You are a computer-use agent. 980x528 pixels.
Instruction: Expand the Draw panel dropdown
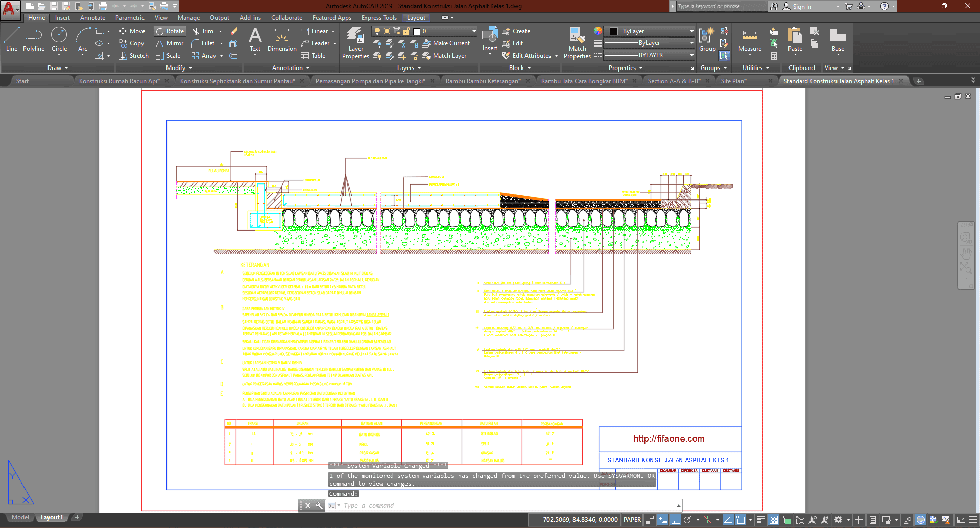click(58, 68)
